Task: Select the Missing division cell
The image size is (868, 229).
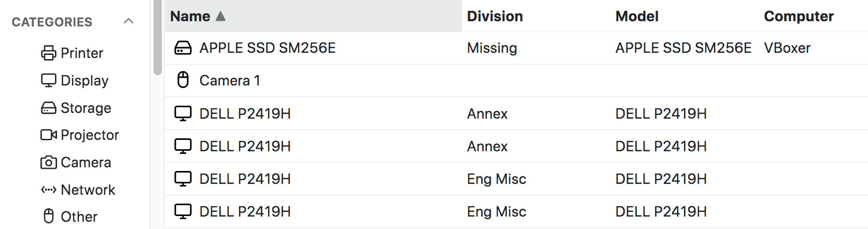Action: click(492, 48)
